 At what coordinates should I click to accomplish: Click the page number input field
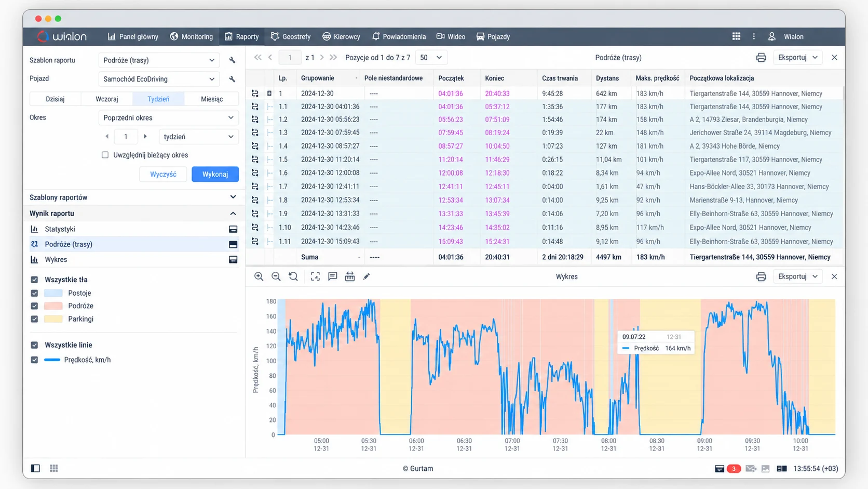click(x=290, y=58)
